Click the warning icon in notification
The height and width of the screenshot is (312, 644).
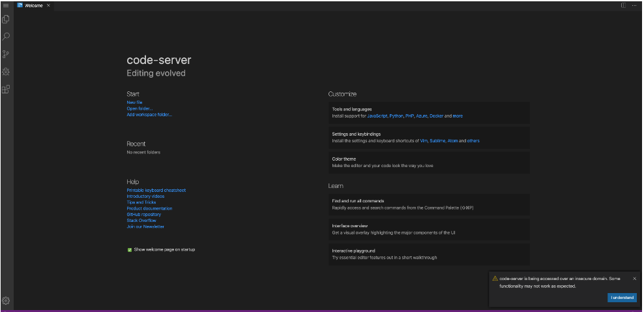click(495, 278)
